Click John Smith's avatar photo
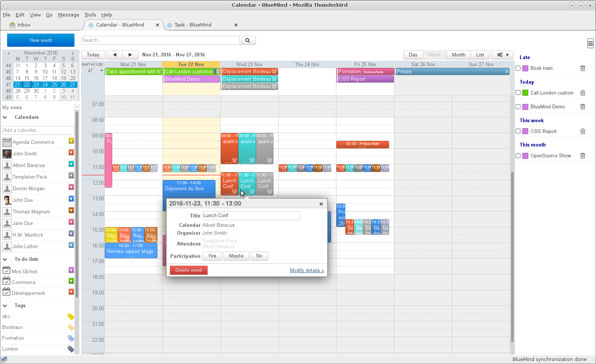This screenshot has width=596, height=364. point(7,154)
